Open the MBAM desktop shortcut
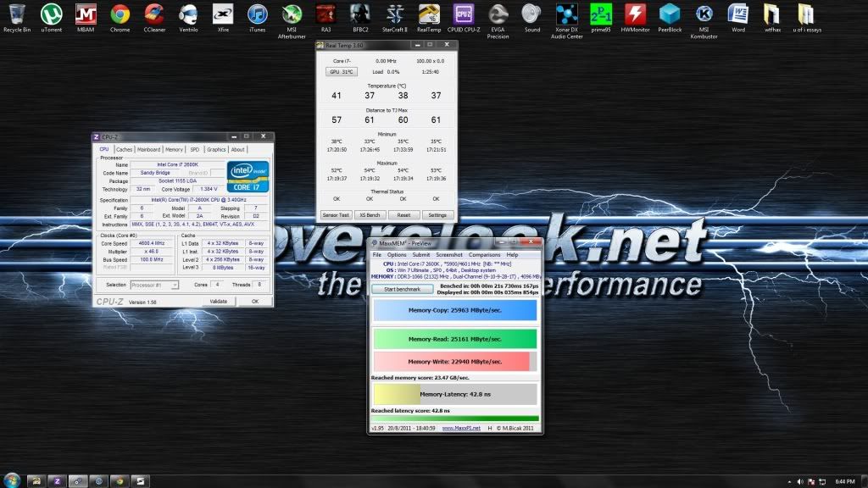 pyautogui.click(x=86, y=18)
